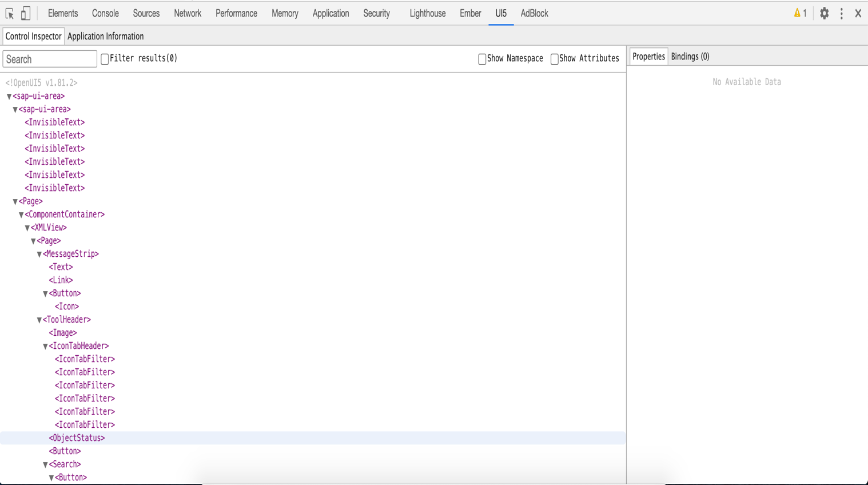Switch to the Console panel

click(105, 13)
